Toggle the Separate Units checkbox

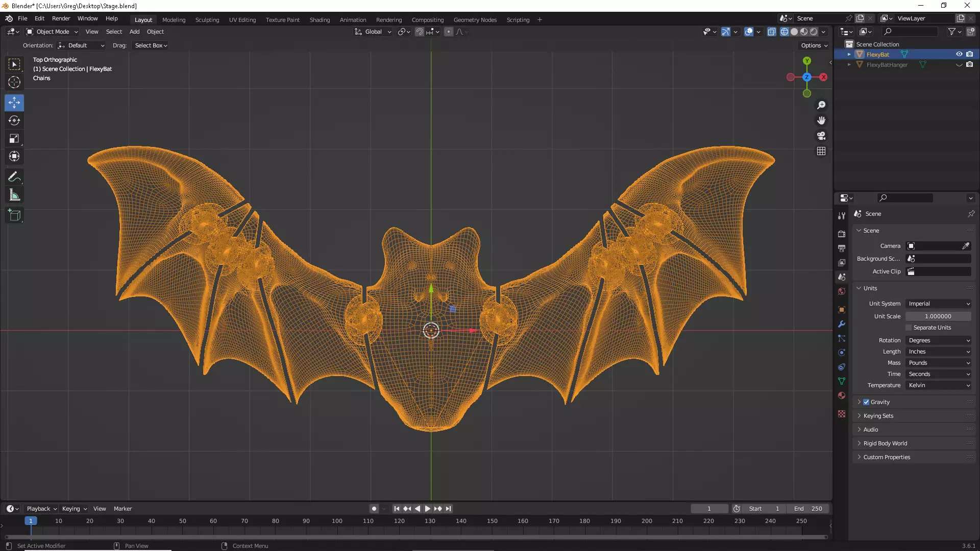pos(909,328)
